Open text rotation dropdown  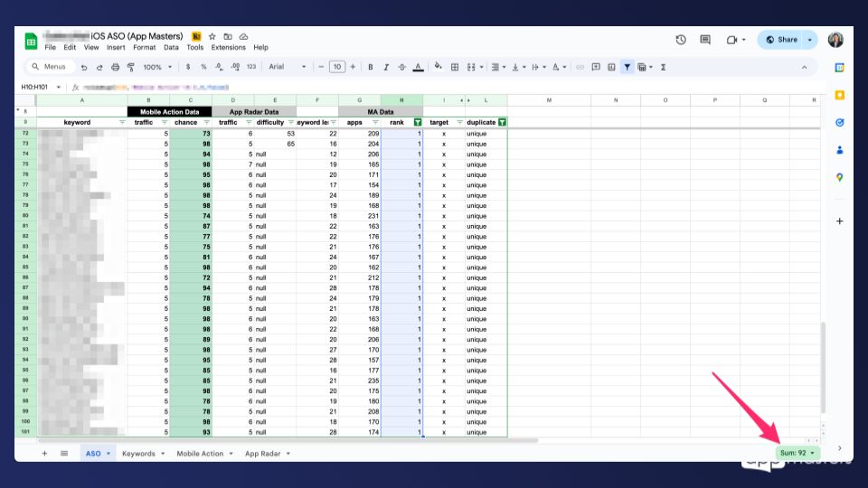(559, 67)
